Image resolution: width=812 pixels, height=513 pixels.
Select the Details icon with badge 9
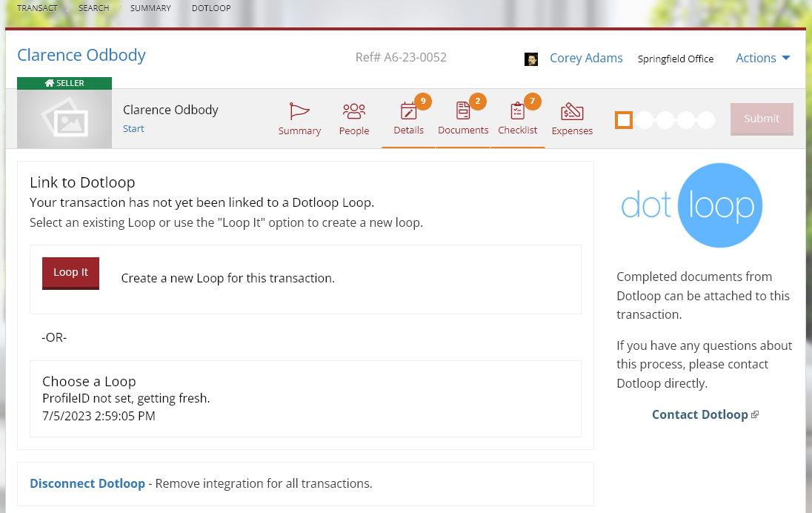[408, 111]
